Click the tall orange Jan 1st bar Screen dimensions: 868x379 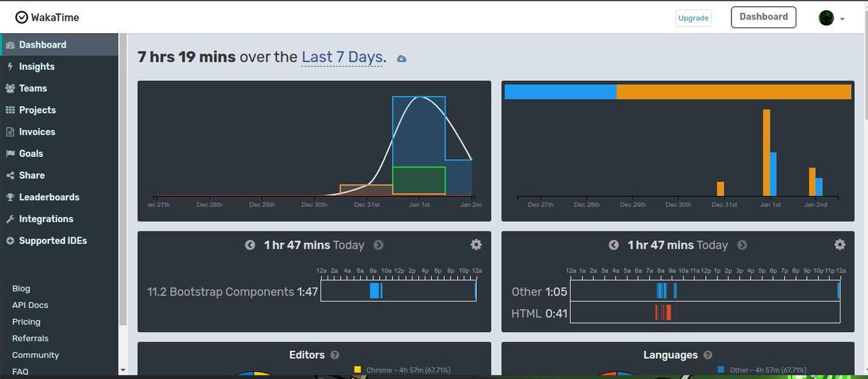coord(767,153)
